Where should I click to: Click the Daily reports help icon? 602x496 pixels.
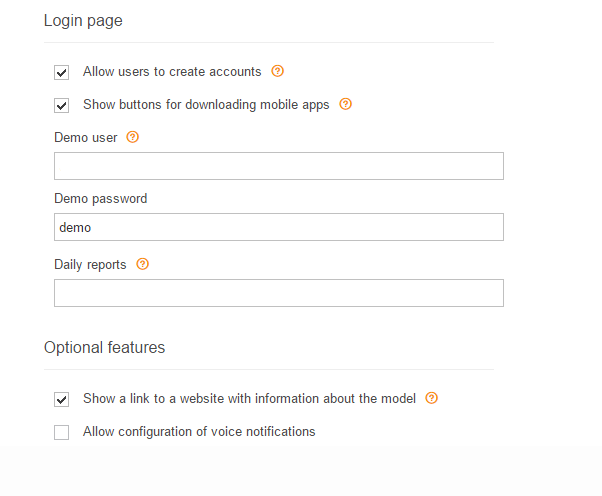[142, 264]
